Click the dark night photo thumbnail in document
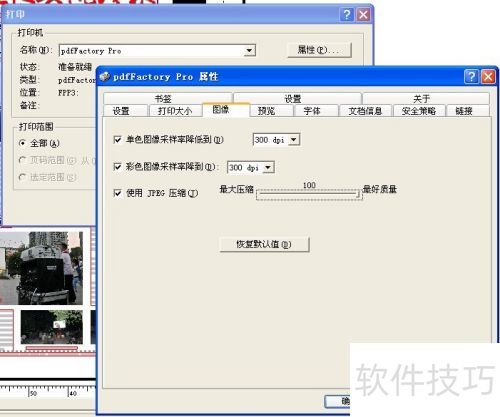Image resolution: width=500 pixels, height=417 pixels. [x=52, y=327]
